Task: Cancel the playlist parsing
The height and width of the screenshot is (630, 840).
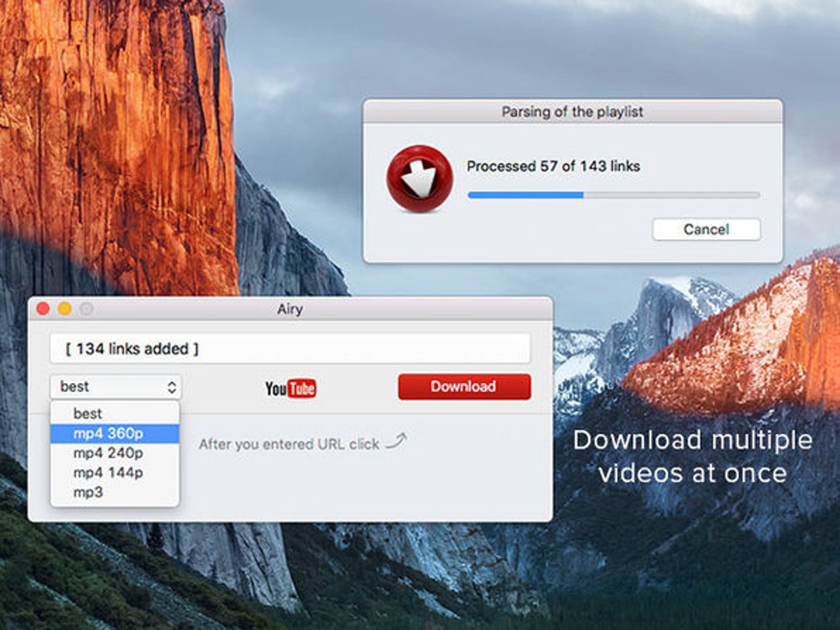Action: click(x=706, y=230)
